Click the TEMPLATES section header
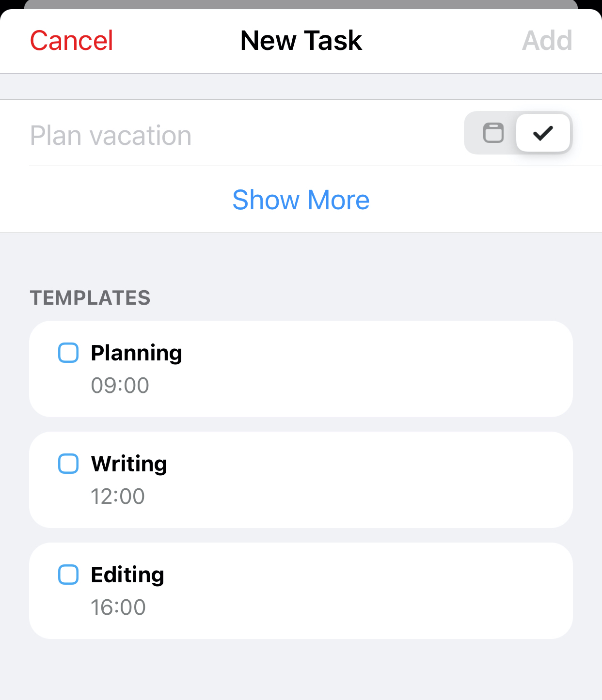The height and width of the screenshot is (700, 602). point(90,298)
